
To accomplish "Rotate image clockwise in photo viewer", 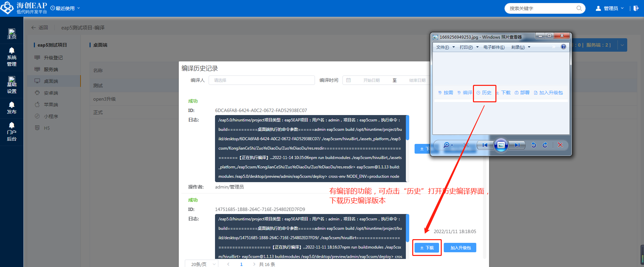I will [x=545, y=145].
